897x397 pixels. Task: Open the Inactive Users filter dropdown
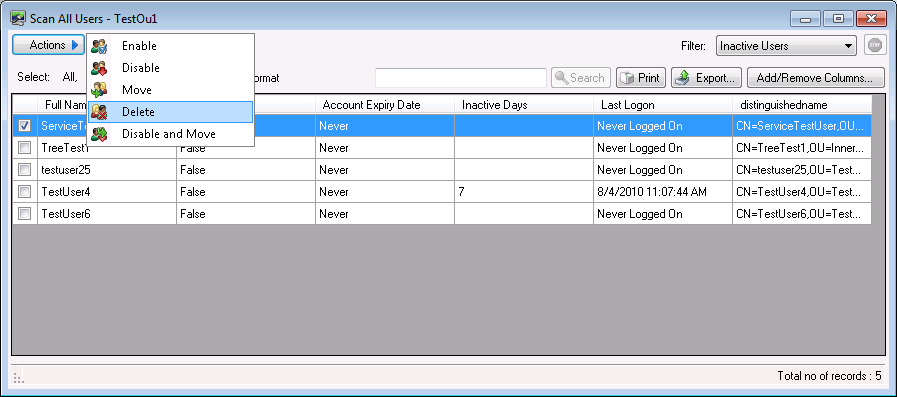tap(786, 46)
